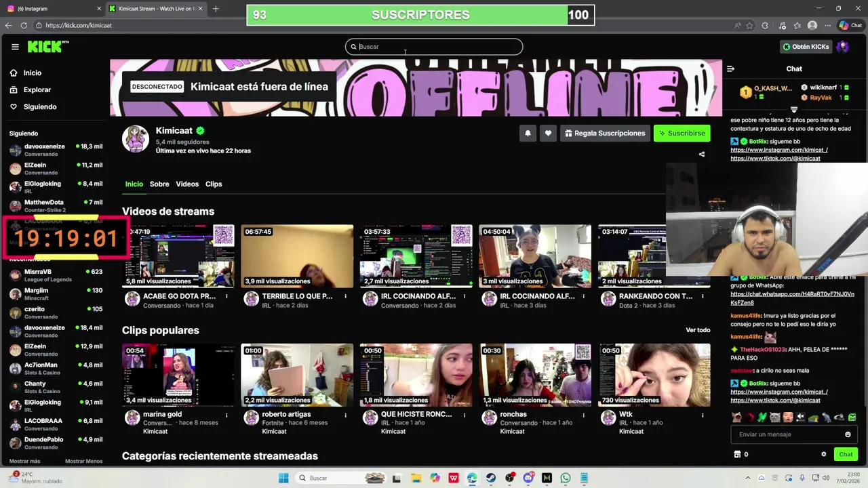
Task: Open options menu for ronchas clip
Action: (x=584, y=415)
